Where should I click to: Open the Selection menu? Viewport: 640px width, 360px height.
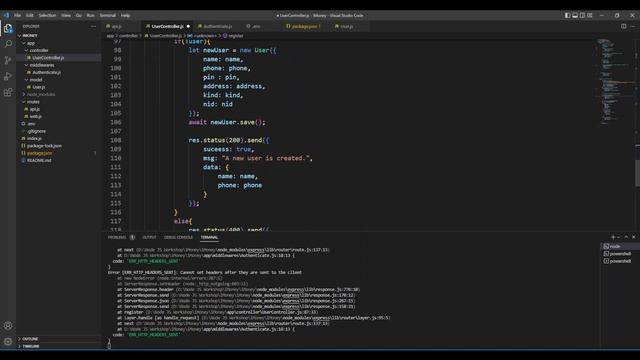[x=47, y=15]
